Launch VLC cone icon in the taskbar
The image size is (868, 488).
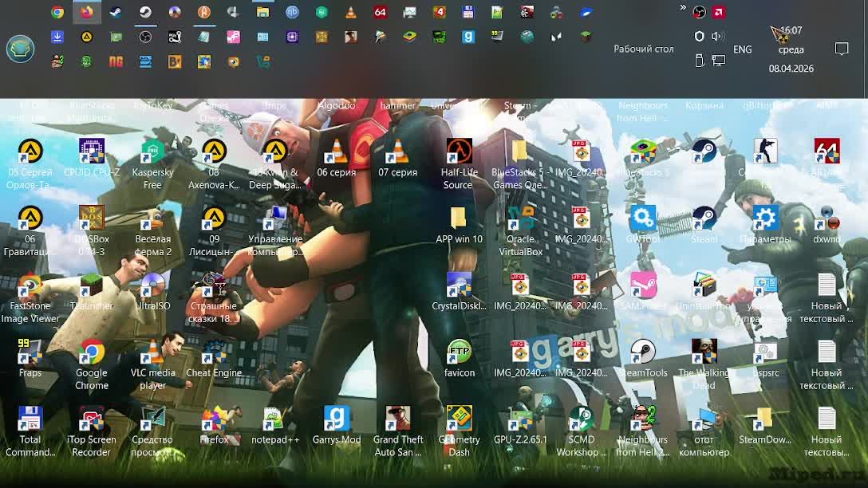(x=350, y=12)
